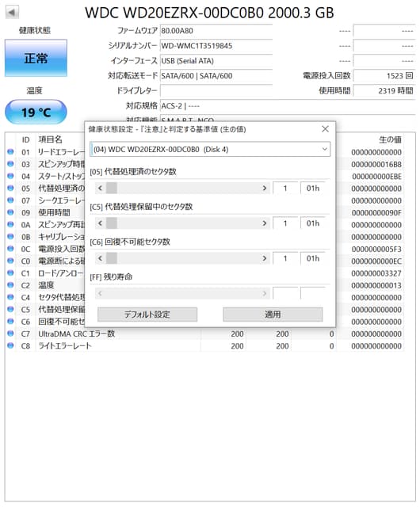Click status dot of row C2 温度

click(x=10, y=285)
